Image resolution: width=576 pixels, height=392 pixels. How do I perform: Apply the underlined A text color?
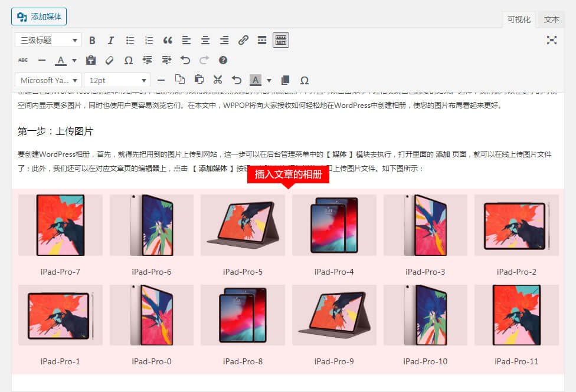coord(61,60)
